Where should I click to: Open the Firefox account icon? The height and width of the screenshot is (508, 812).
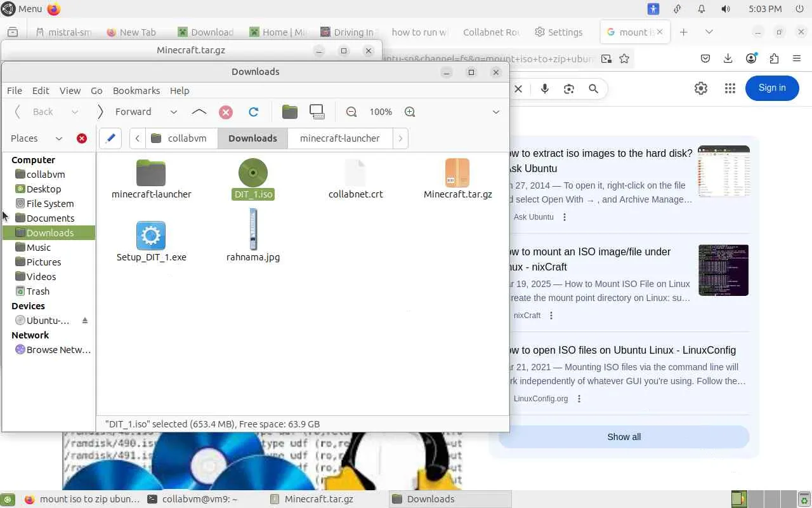tap(751, 58)
